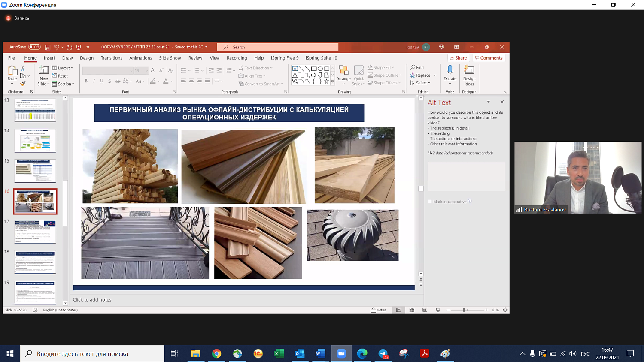Viewport: 644px width, 362px height.
Task: Switch to Slide Sorter view icon
Action: pyautogui.click(x=412, y=310)
